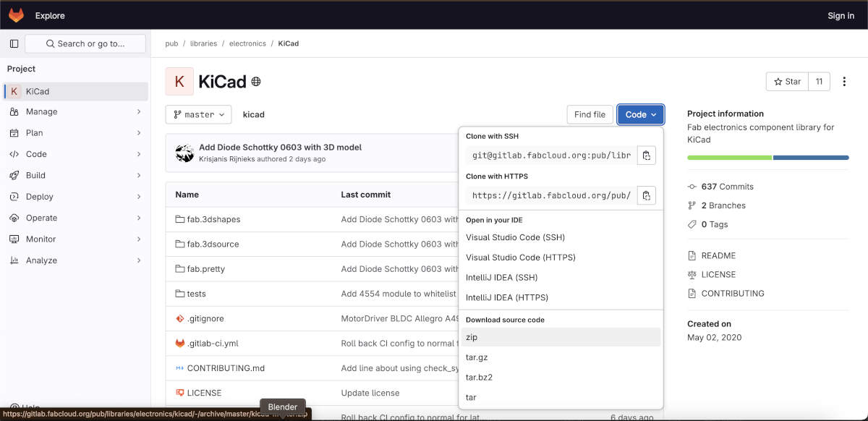Click the Sign in link
The image size is (868, 421).
coord(841,15)
